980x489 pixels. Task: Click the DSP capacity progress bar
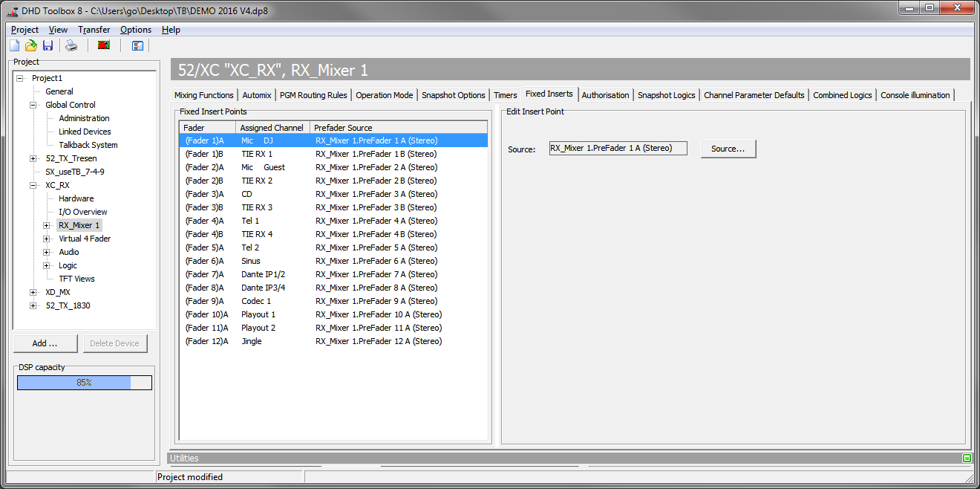[x=84, y=382]
